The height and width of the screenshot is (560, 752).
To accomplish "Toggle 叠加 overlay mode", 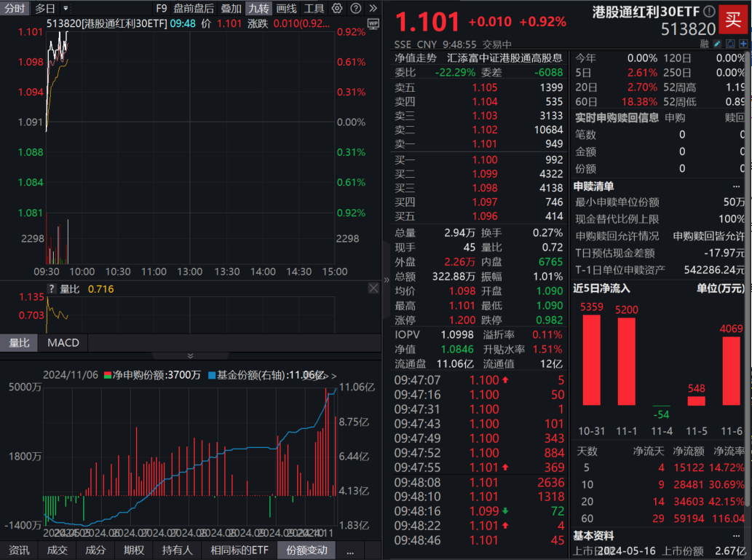I will pyautogui.click(x=229, y=9).
